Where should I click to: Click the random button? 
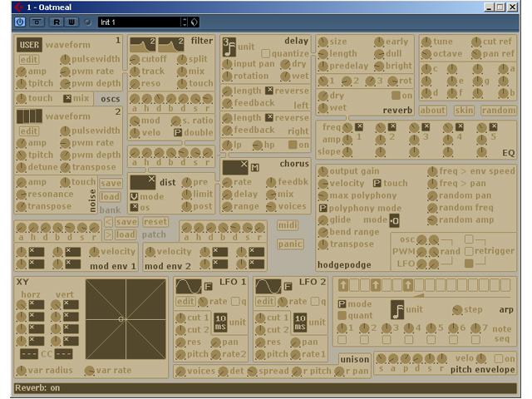pyautogui.click(x=498, y=110)
